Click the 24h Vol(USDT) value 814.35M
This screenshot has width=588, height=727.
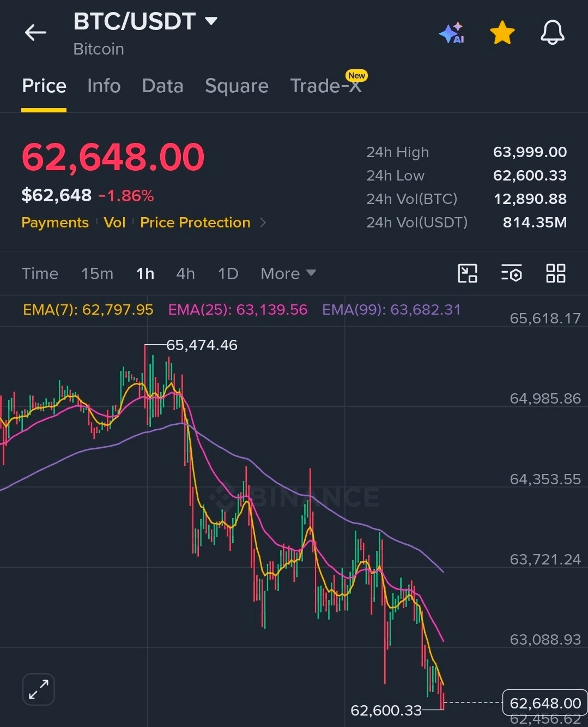coord(535,223)
